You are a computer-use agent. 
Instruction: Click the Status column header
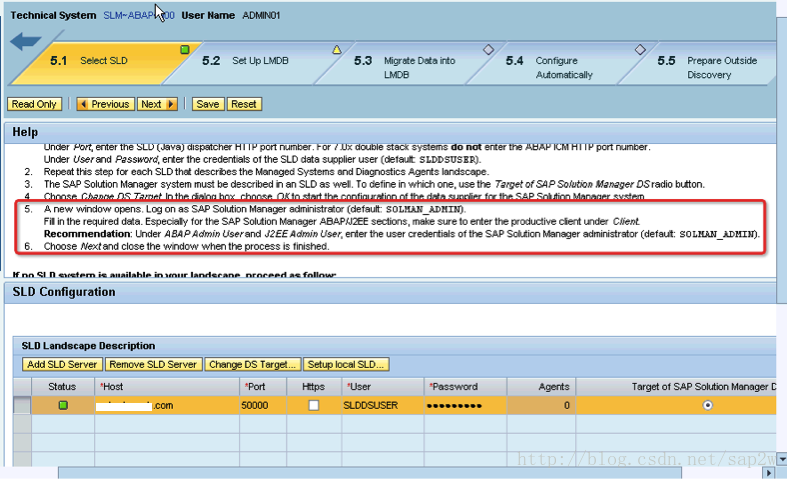[x=62, y=387]
